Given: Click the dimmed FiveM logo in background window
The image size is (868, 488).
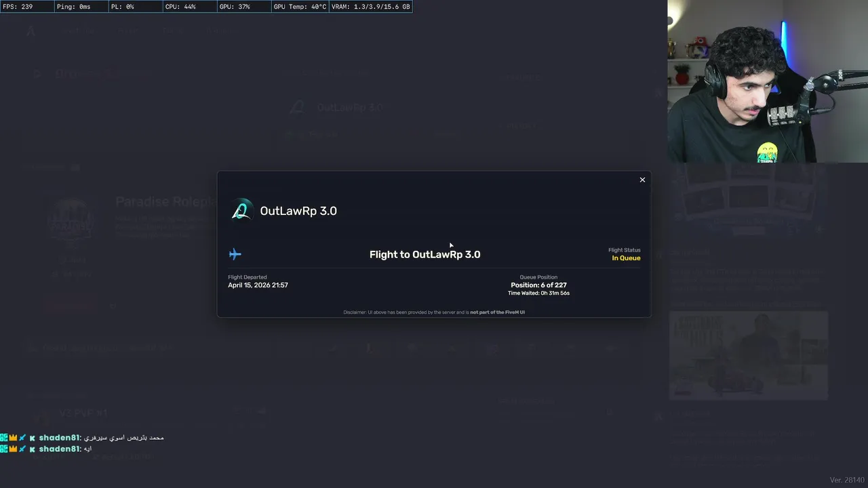Looking at the screenshot, I should point(31,31).
